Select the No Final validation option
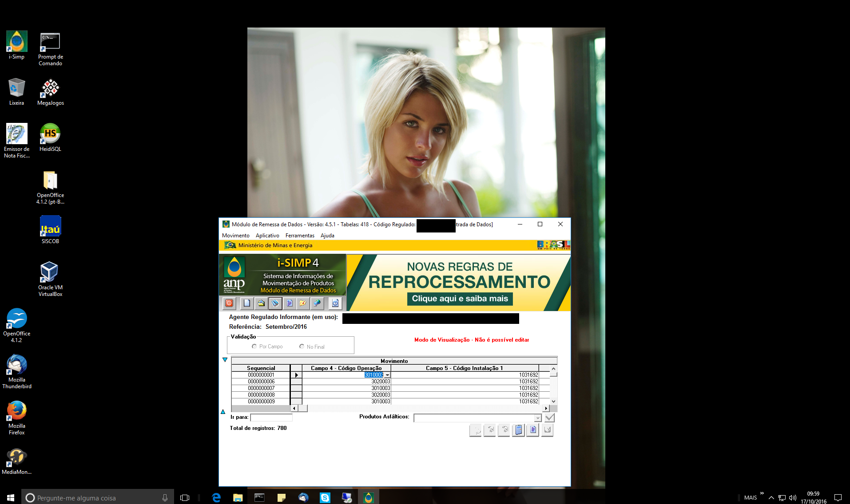This screenshot has height=504, width=850. pos(312,346)
